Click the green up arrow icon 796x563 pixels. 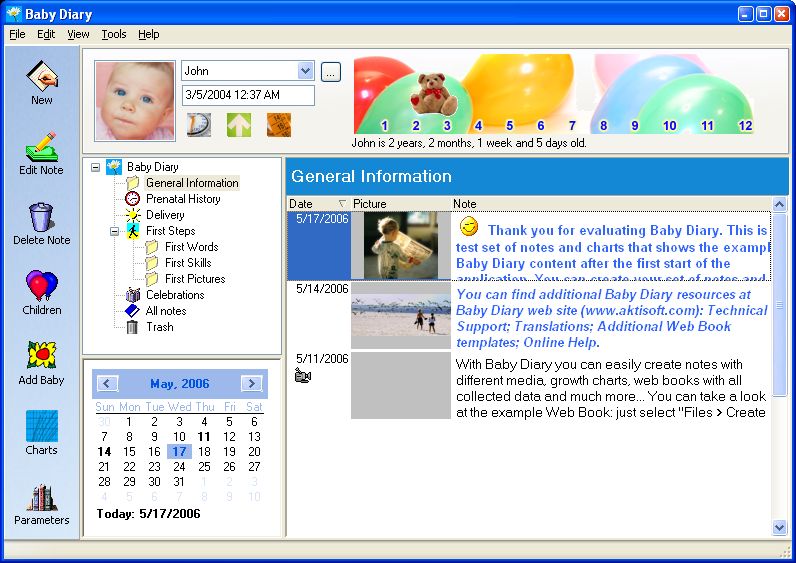coord(239,125)
